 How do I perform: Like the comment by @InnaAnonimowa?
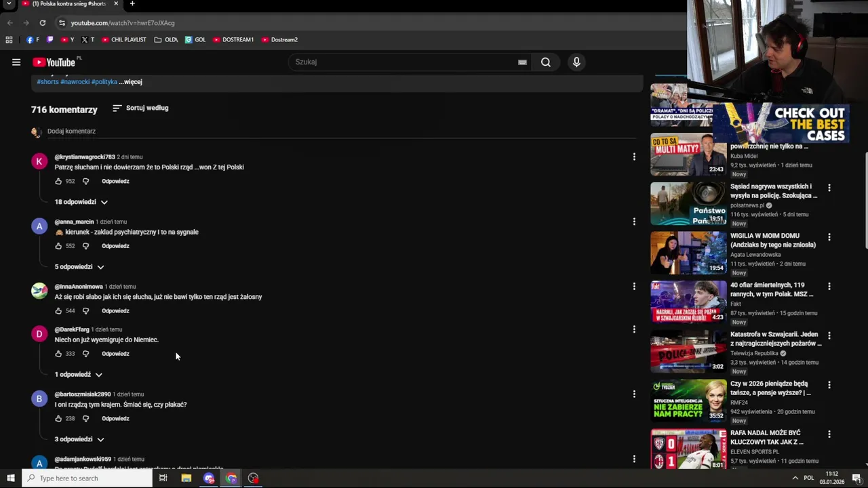[58, 311]
